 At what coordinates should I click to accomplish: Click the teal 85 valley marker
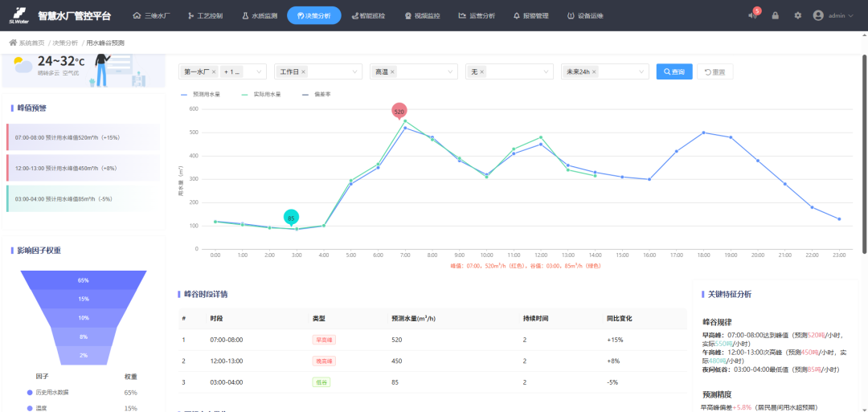291,218
